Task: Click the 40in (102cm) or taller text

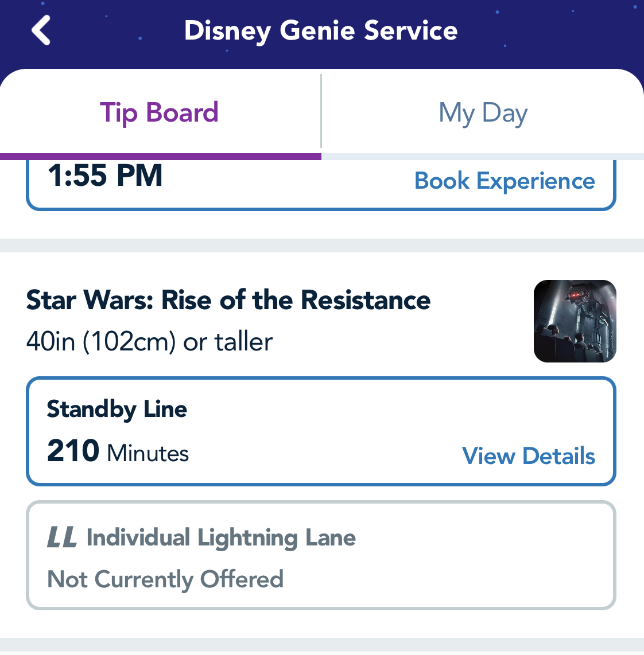Action: (x=149, y=342)
